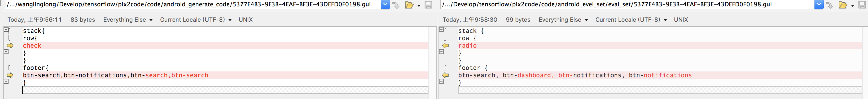Click right pane timestamp 'Today, 上午9:58:30'

[x=470, y=20]
